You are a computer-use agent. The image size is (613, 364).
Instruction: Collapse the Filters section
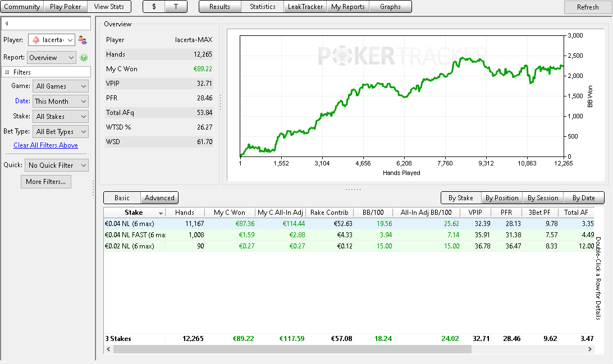pyautogui.click(x=7, y=72)
